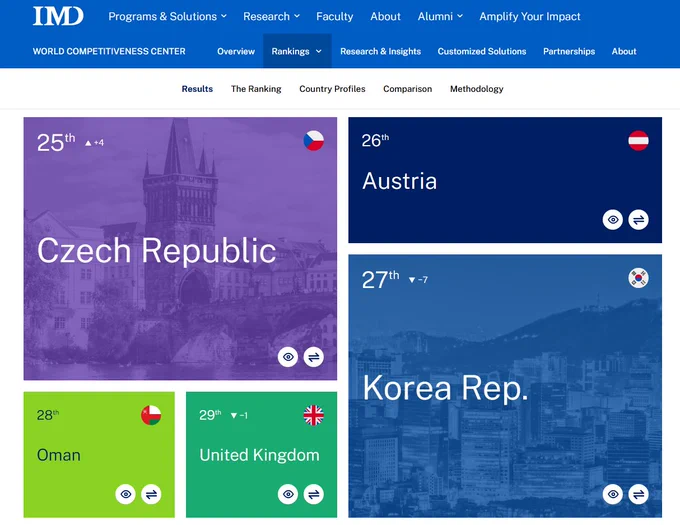The height and width of the screenshot is (525, 680).
Task: Click the Oman flag icon
Action: click(151, 415)
